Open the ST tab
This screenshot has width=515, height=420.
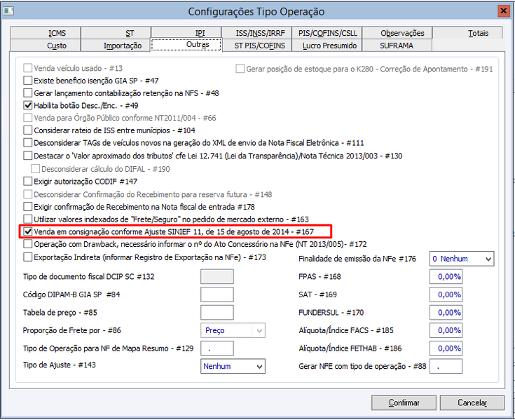pyautogui.click(x=116, y=33)
